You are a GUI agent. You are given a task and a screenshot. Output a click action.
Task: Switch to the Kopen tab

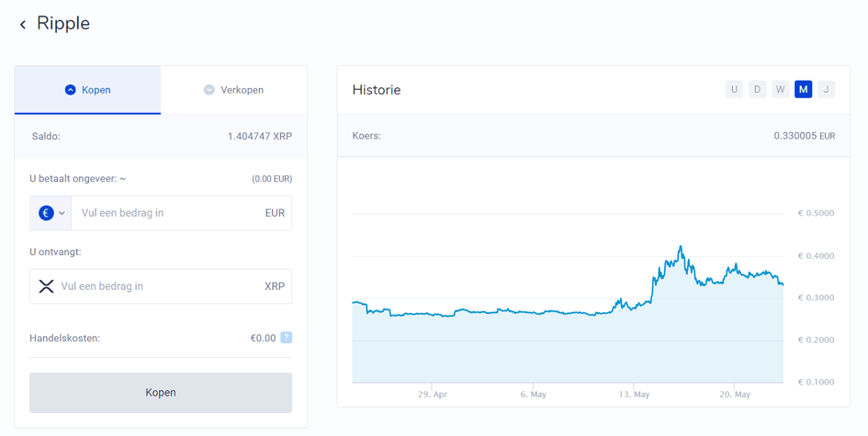tap(87, 90)
